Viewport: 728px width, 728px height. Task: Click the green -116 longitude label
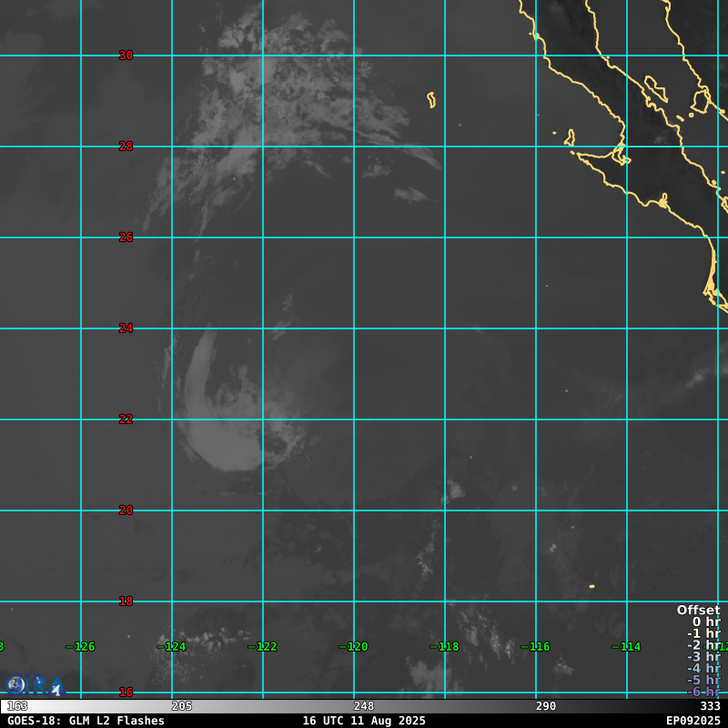click(x=535, y=647)
